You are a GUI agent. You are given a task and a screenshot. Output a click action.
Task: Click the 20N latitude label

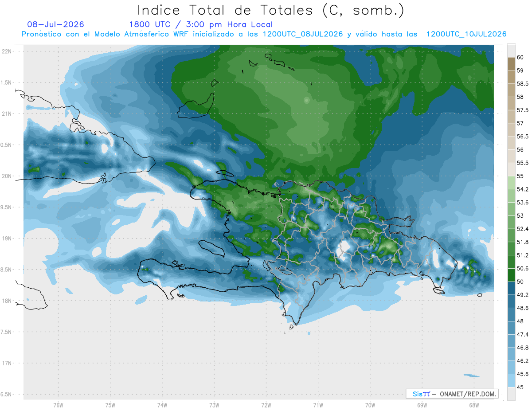(7, 176)
